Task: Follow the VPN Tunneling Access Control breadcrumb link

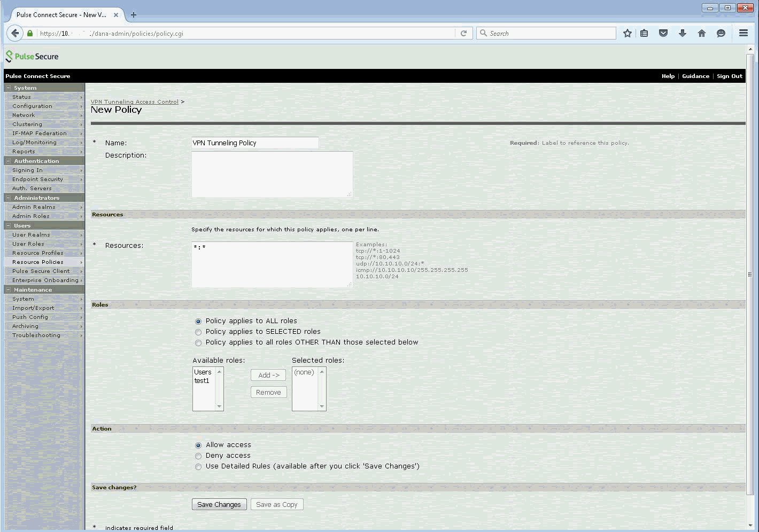Action: tap(135, 101)
